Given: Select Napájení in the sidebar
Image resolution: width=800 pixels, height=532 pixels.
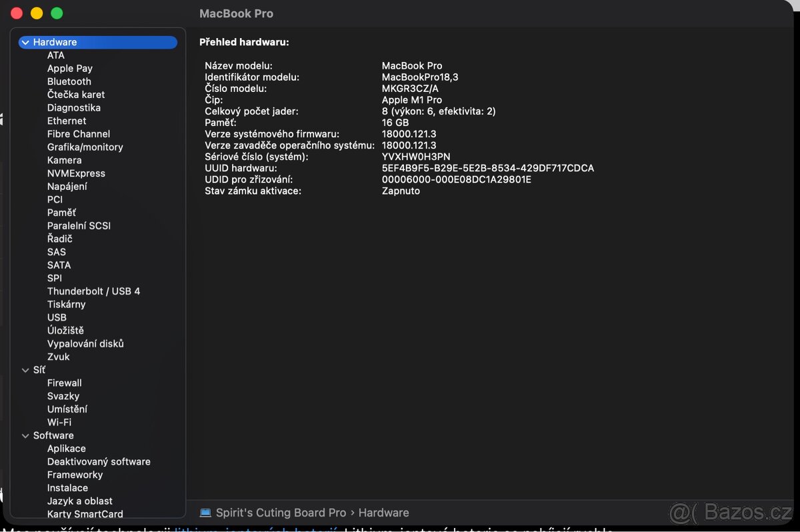Looking at the screenshot, I should [x=67, y=186].
